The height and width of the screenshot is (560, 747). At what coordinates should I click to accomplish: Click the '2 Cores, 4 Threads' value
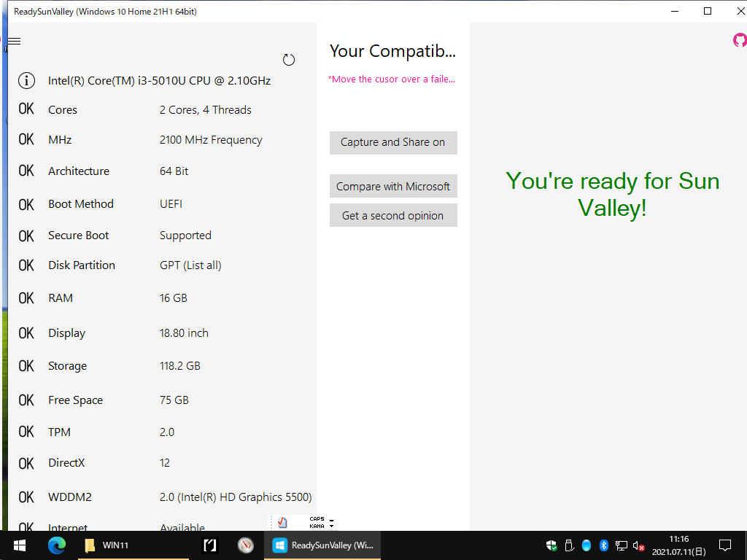(205, 110)
